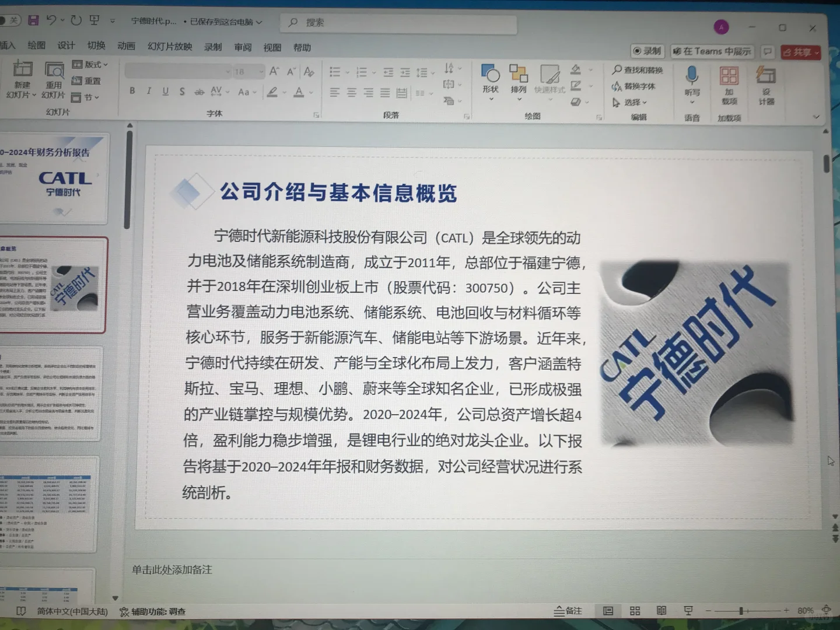The width and height of the screenshot is (840, 630).
Task: Click Present in Teams (在 Teams 中展示)
Action: tap(712, 51)
